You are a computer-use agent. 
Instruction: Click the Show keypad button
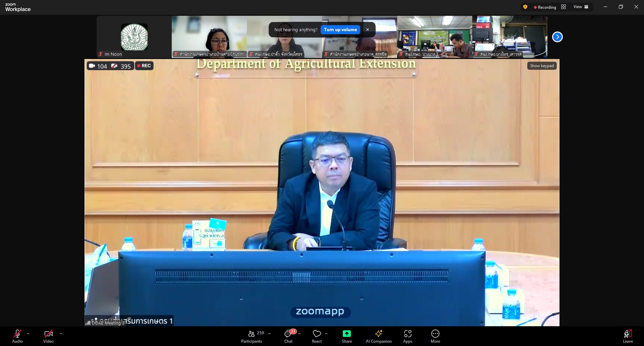542,66
